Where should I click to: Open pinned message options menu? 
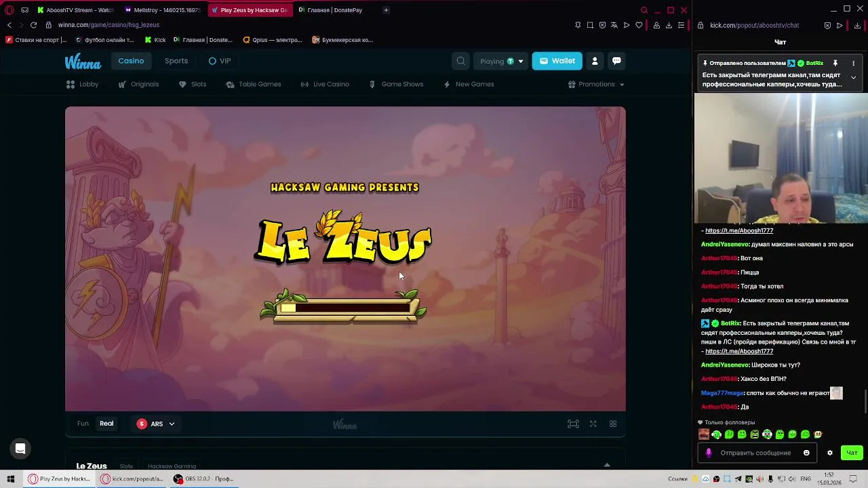[854, 63]
